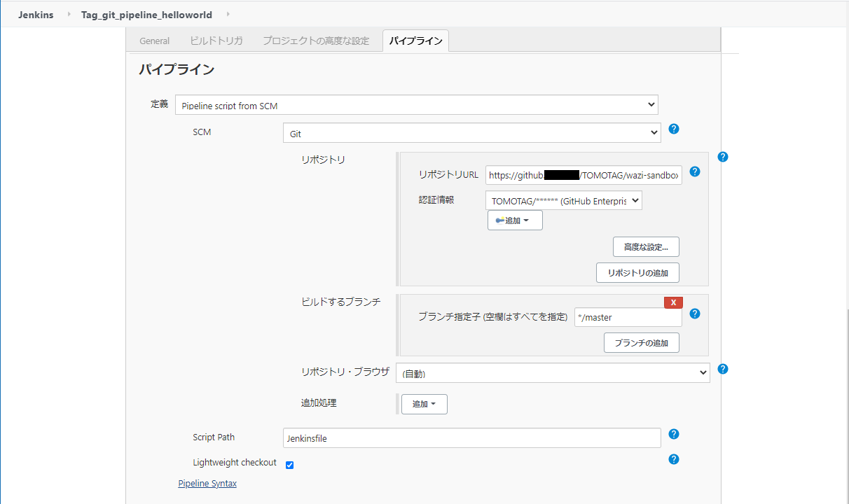Click the ブランチの追加 button
Viewport: 849px width, 504px height.
pyautogui.click(x=641, y=342)
